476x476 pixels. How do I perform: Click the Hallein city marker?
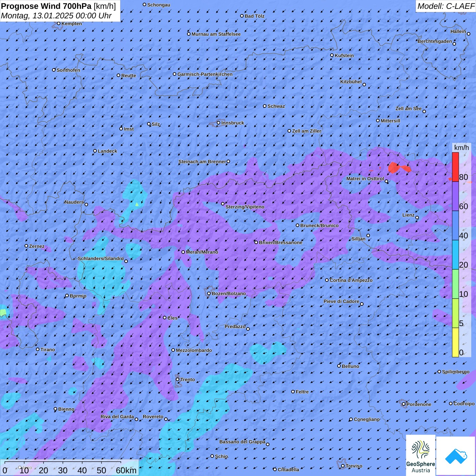pos(469,34)
